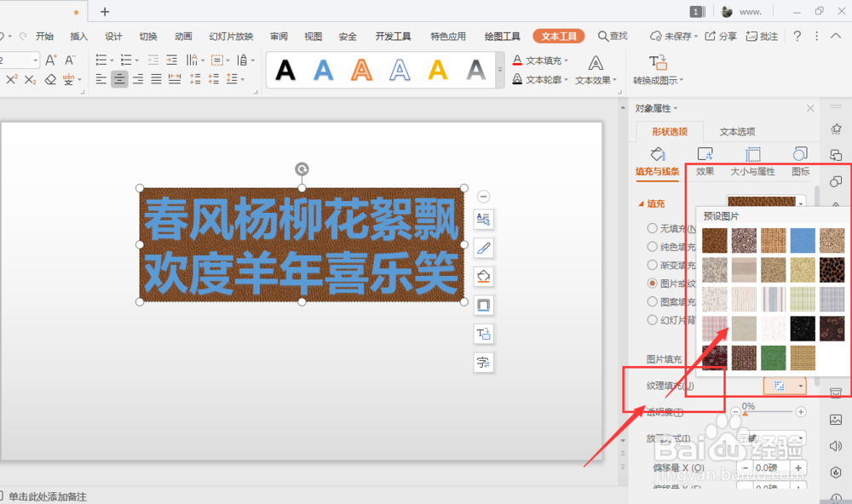Screen dimensions: 852x504
Task: Open the Size and Properties icon
Action: (752, 154)
